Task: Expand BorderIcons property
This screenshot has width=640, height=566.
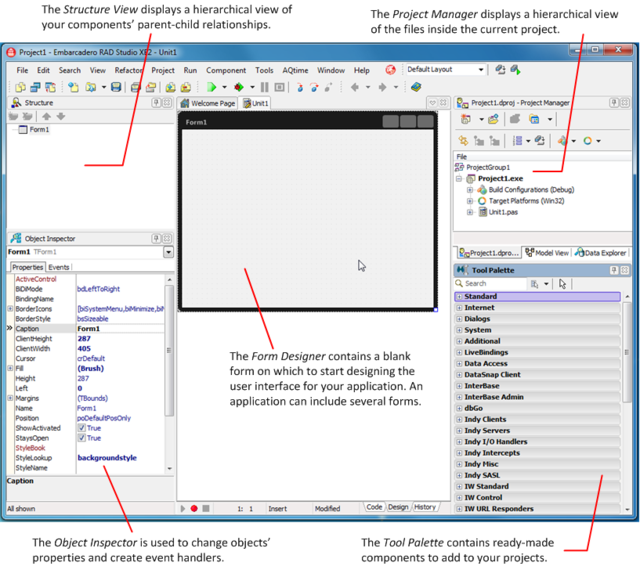Action: click(10, 309)
